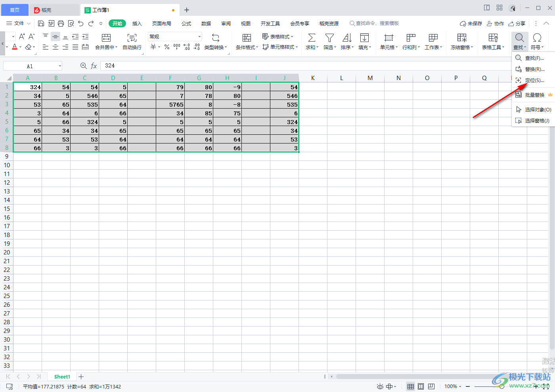Viewport: 555px width, 392px height.
Task: Click the Filter (筛选) funnel icon
Action: pyautogui.click(x=329, y=38)
